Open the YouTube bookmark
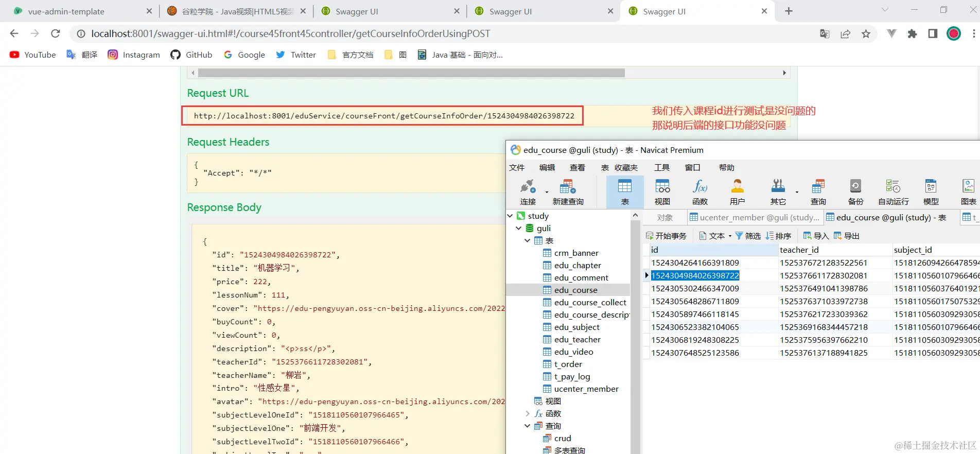 point(33,55)
